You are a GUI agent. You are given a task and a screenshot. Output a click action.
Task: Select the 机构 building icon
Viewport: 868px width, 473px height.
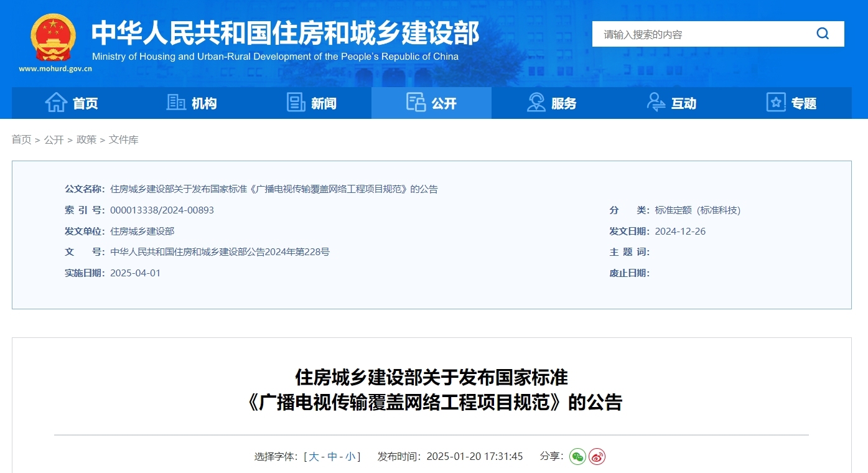(x=176, y=102)
